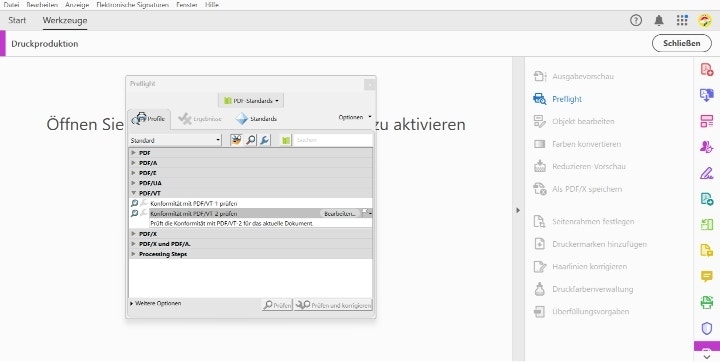Toggle the show-profiles filter button
The width and height of the screenshot is (720, 363).
tap(236, 140)
